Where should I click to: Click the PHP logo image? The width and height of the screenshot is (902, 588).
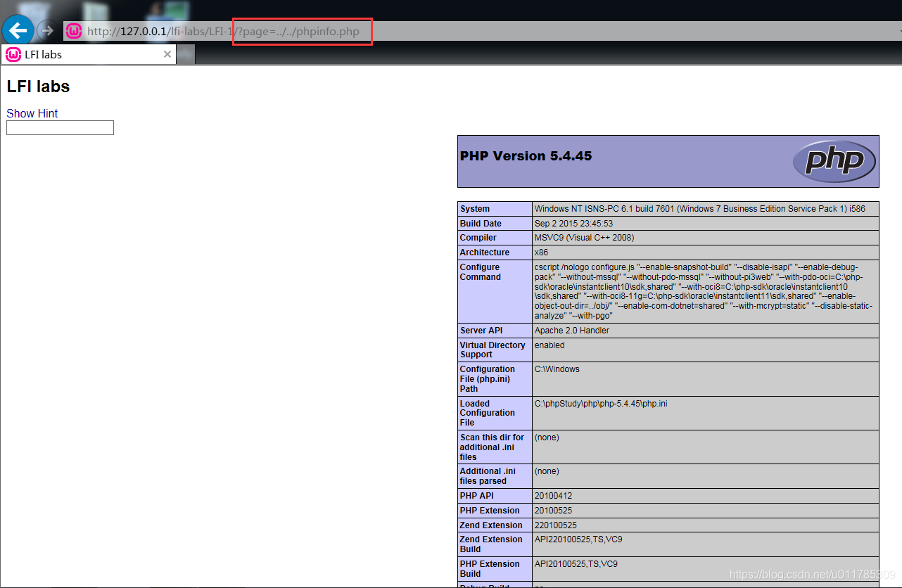[x=834, y=161]
